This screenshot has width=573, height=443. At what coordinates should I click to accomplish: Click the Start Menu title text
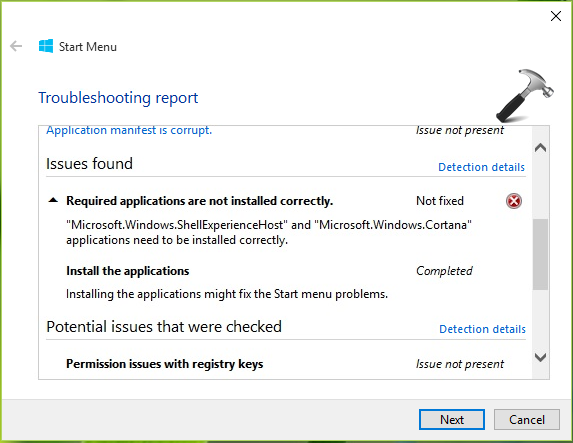88,47
